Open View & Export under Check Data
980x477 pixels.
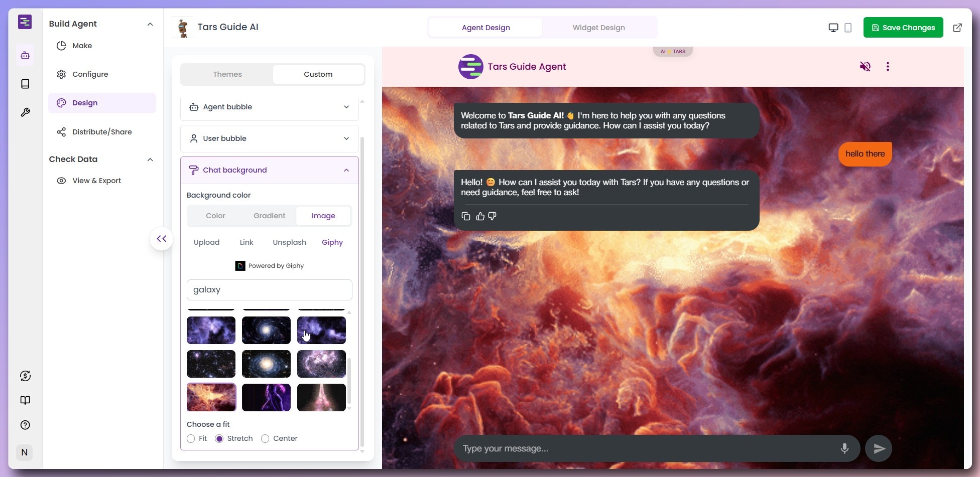pos(97,181)
